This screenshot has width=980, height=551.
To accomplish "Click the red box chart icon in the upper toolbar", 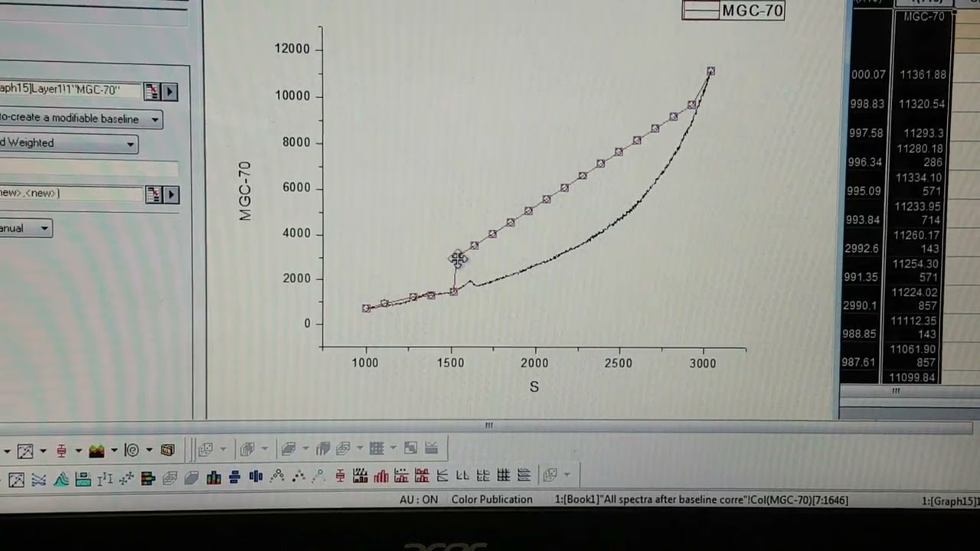I will click(x=61, y=451).
